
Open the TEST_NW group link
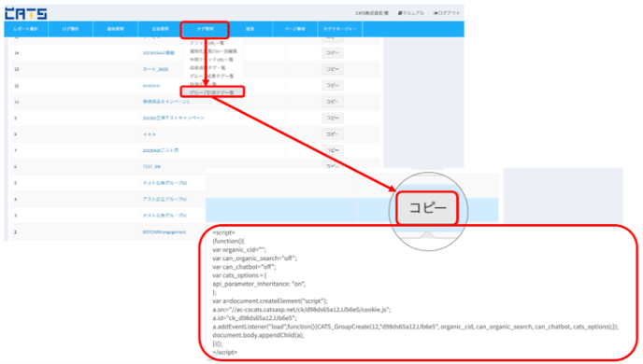[x=151, y=167]
